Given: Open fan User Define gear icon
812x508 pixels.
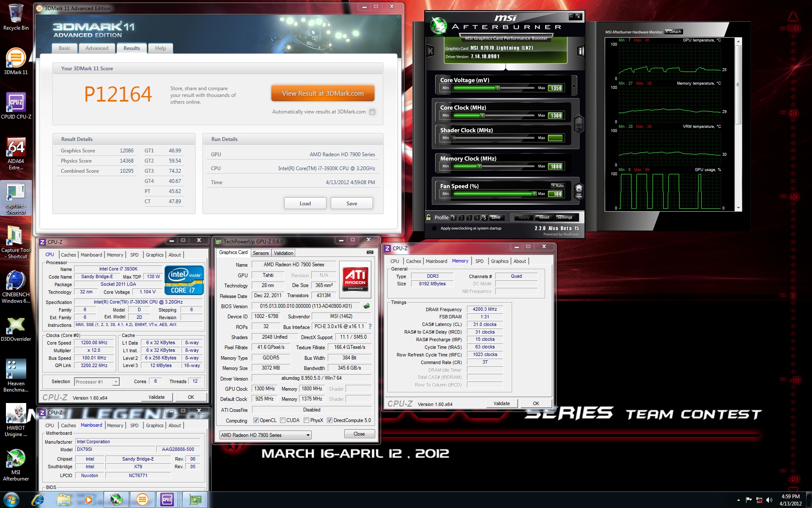Looking at the screenshot, I should 579,190.
